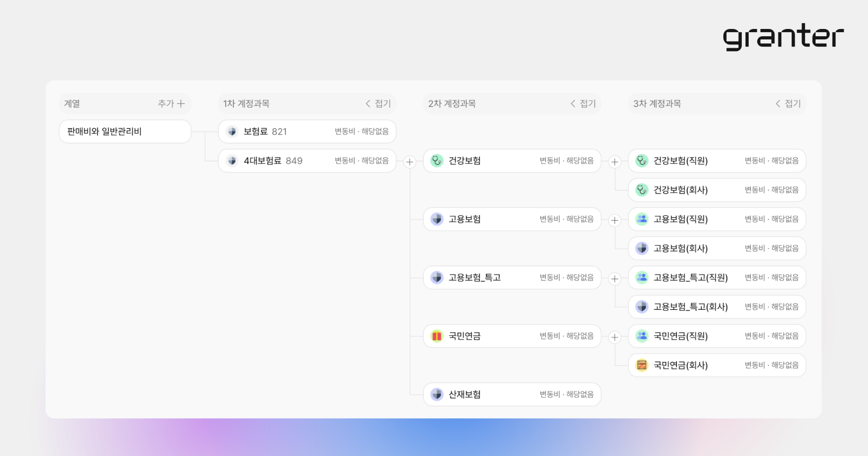Select the 고용보험 second-level account
The image size is (868, 456).
point(512,219)
